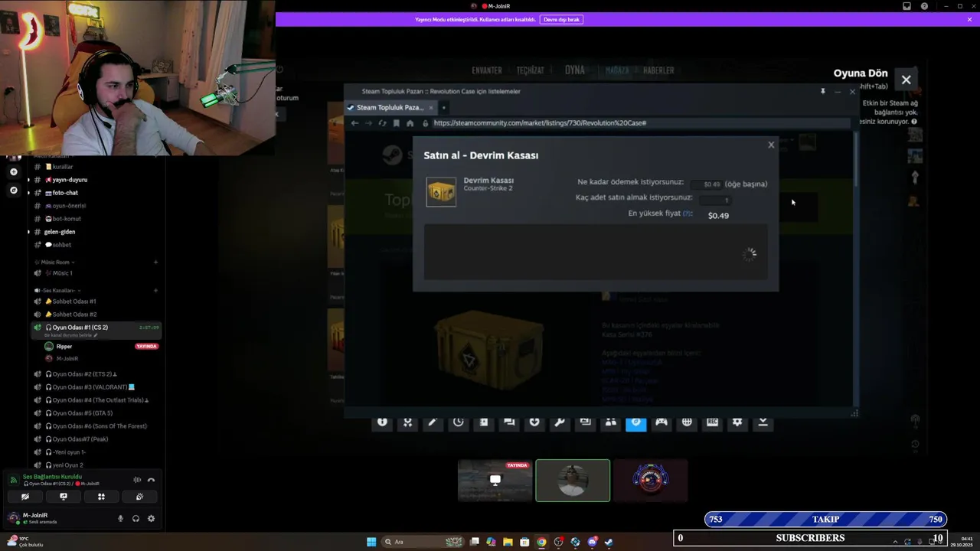Click the Devre dışı bırak button in the purple banner
The width and height of the screenshot is (980, 551).
[561, 19]
